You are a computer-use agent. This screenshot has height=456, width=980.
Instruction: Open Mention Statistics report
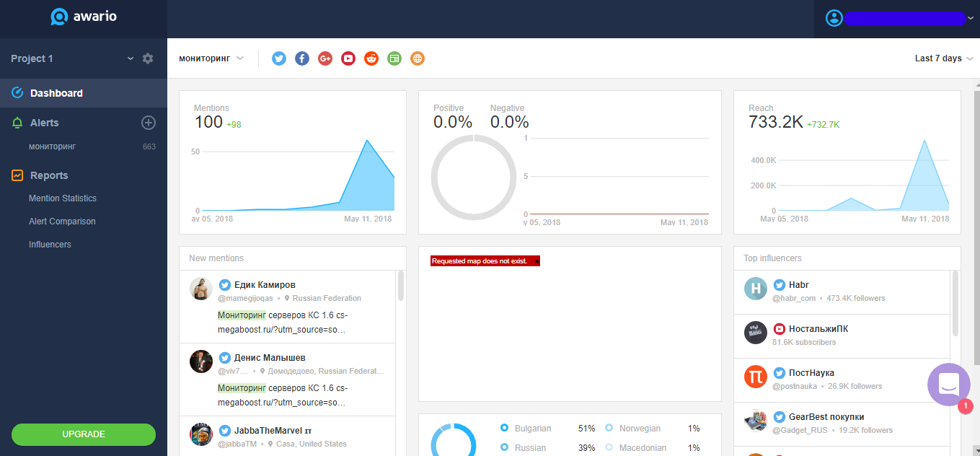point(63,198)
